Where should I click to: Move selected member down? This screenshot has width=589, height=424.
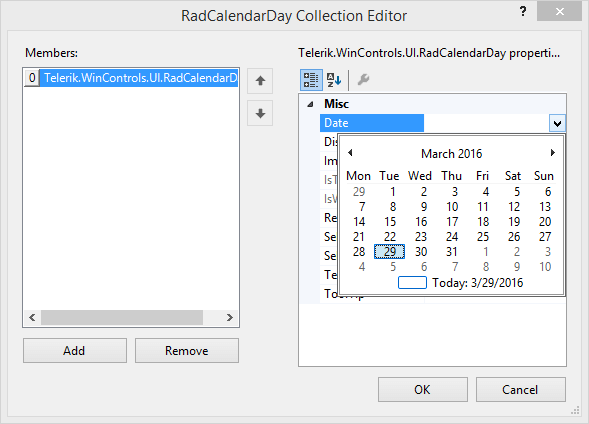tap(260, 113)
